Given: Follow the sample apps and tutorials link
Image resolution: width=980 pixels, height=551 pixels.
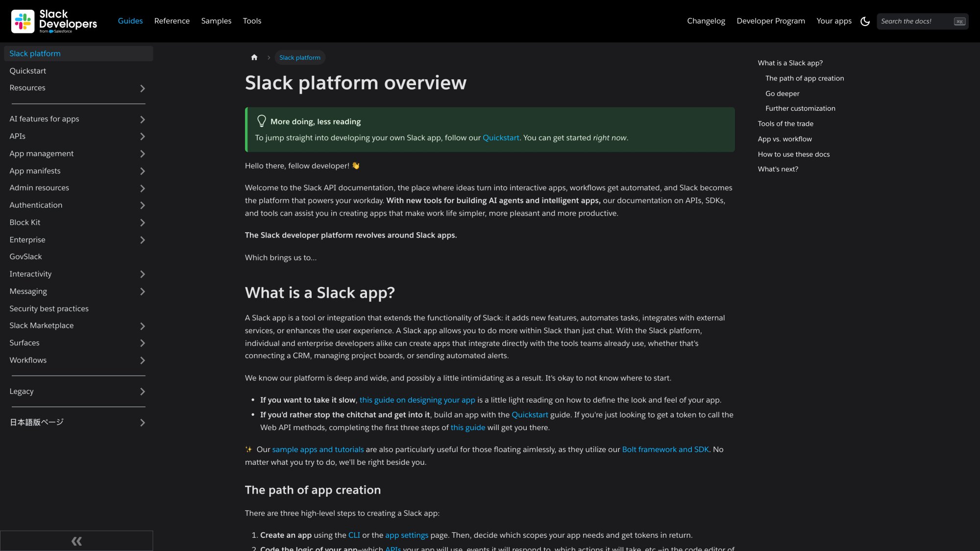Looking at the screenshot, I should click(318, 449).
